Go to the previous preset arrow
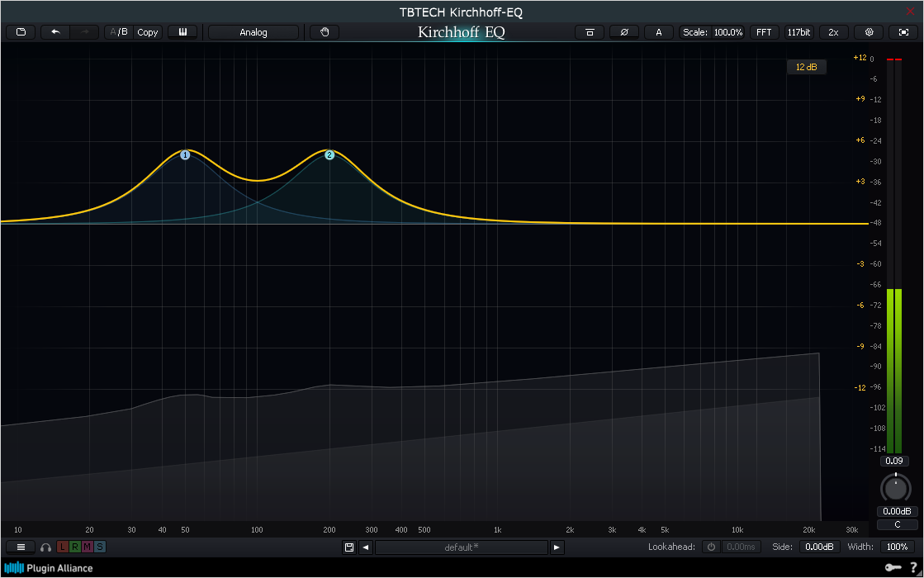 click(x=365, y=547)
